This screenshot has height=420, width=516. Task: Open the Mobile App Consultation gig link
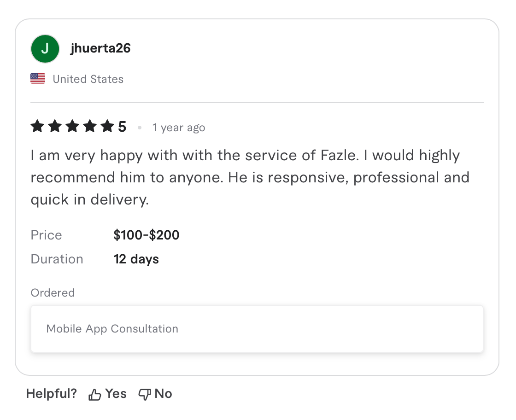111,328
